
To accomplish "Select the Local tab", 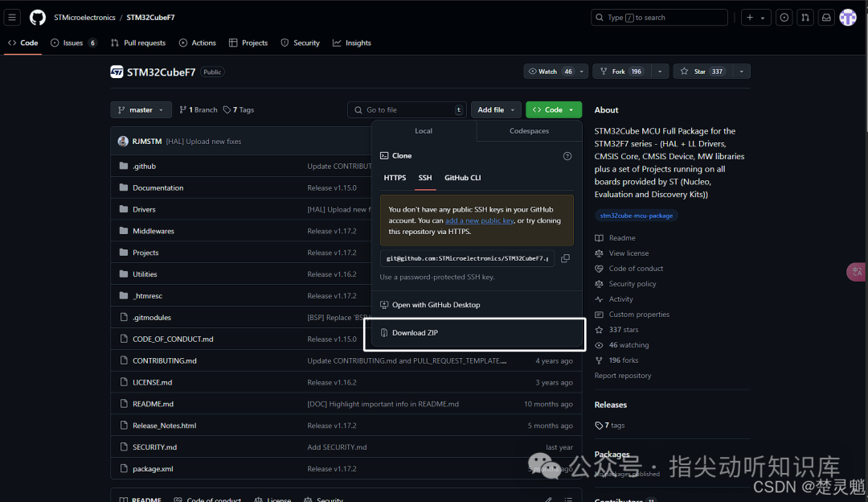I will click(x=424, y=131).
